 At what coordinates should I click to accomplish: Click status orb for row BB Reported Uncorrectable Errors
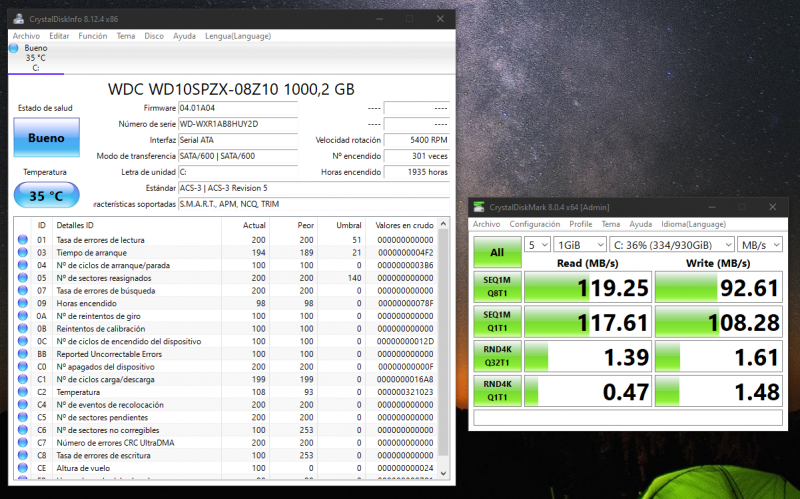point(22,354)
